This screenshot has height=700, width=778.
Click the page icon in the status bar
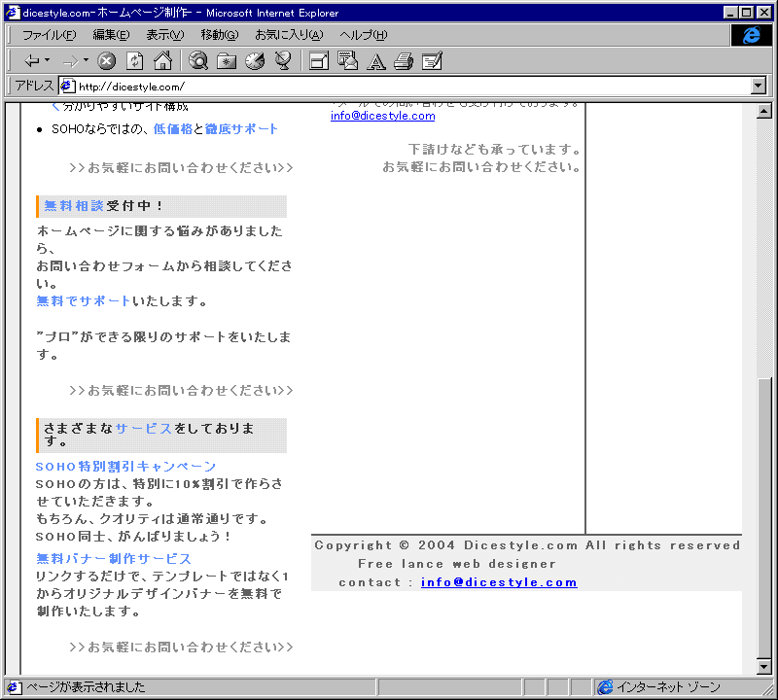point(13,687)
